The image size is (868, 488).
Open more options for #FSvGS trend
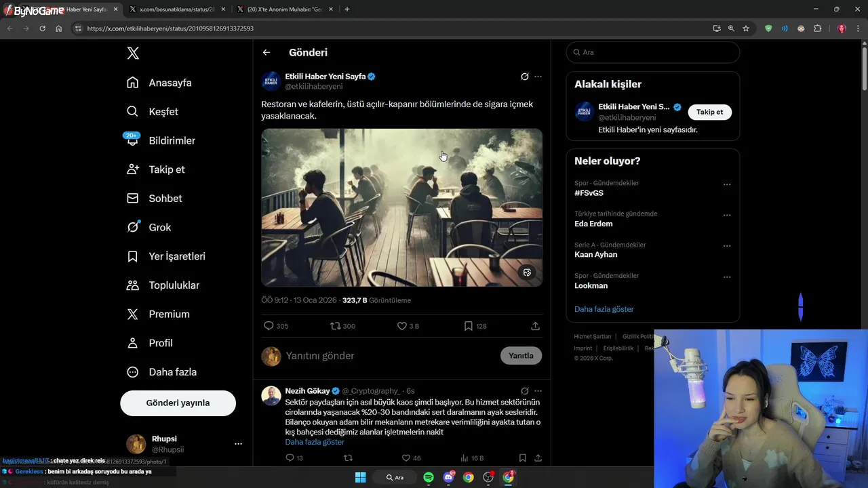[x=727, y=184]
